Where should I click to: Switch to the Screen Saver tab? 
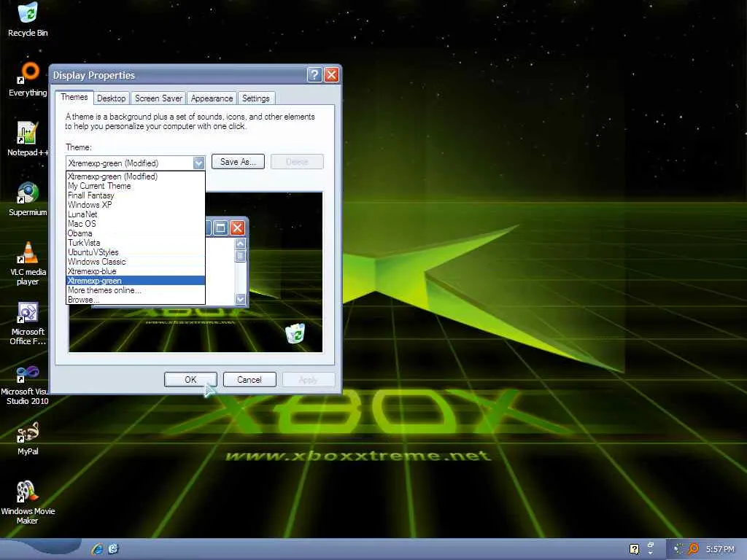pyautogui.click(x=158, y=98)
